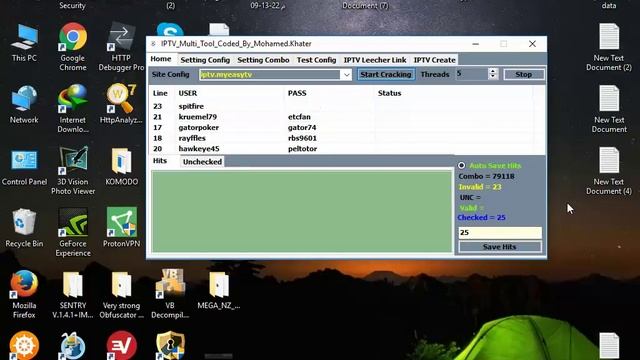Click the Save Hits button
640x360 pixels.
tap(500, 247)
